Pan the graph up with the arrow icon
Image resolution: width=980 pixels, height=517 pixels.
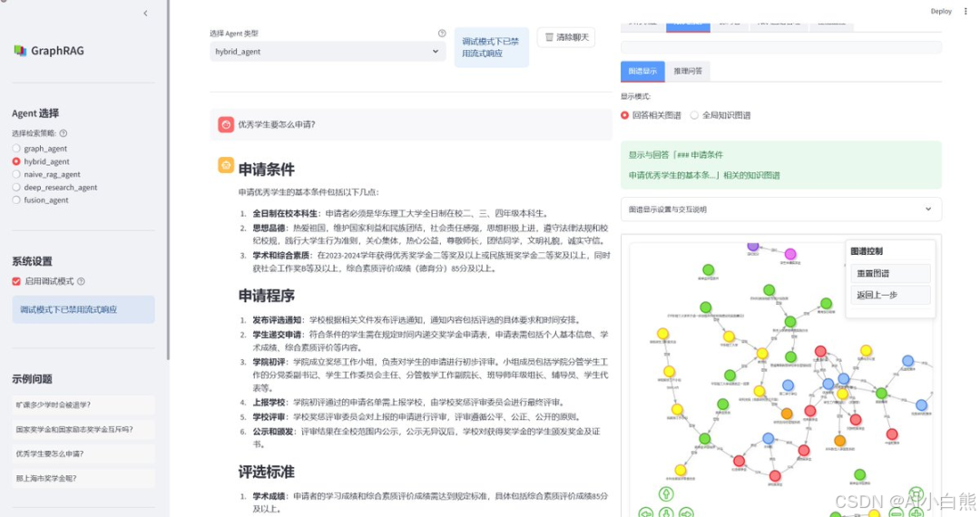(x=666, y=494)
